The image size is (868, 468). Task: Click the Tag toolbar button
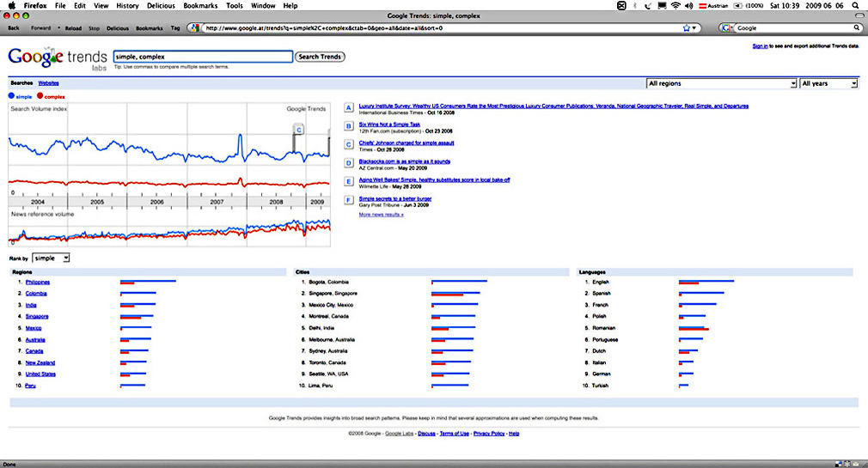[x=175, y=27]
